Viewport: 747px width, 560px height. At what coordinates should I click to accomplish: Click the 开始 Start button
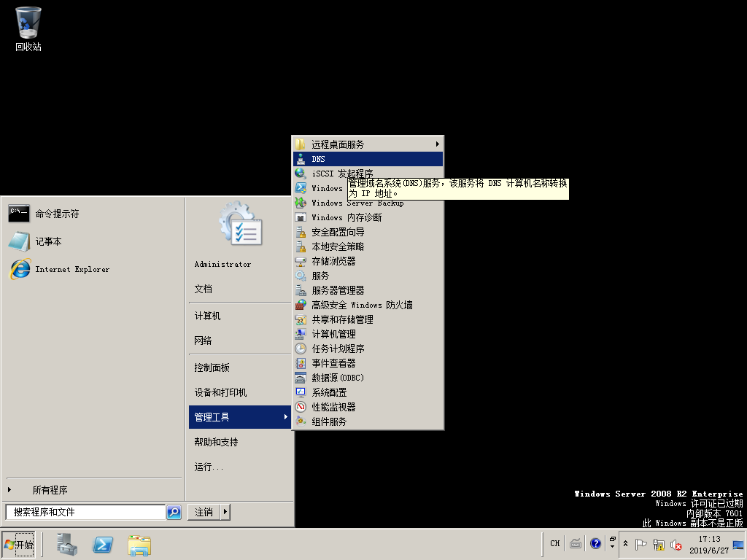pos(18,544)
